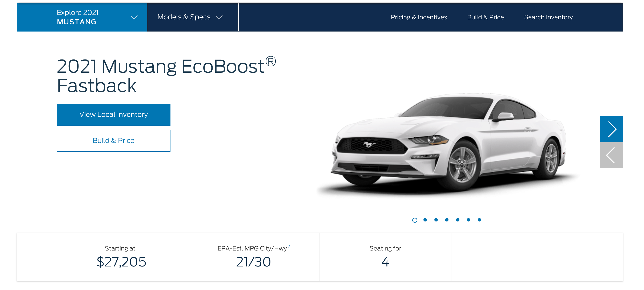Click the View Local Inventory button
This screenshot has height=290, width=644.
[x=113, y=115]
